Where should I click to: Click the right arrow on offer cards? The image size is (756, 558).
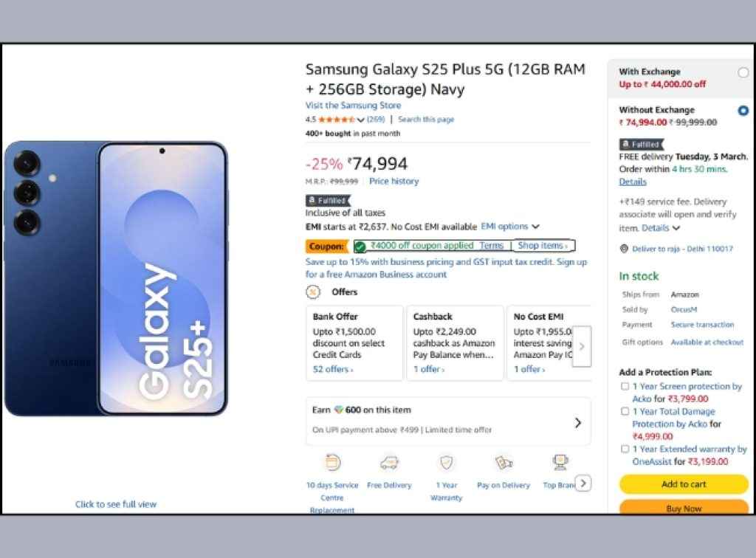[x=582, y=346]
